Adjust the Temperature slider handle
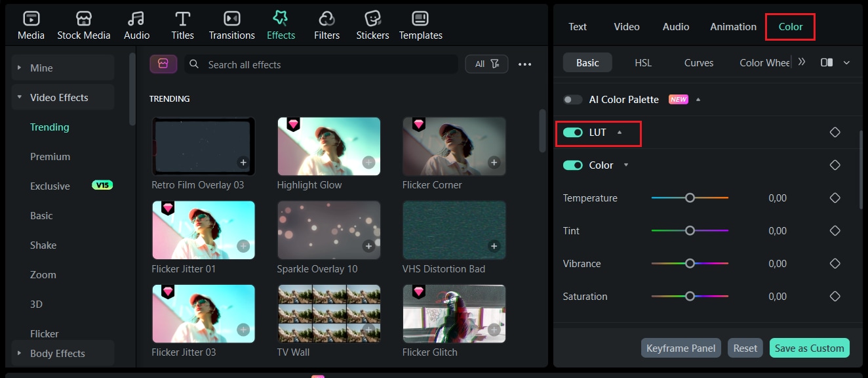868x378 pixels. [690, 198]
